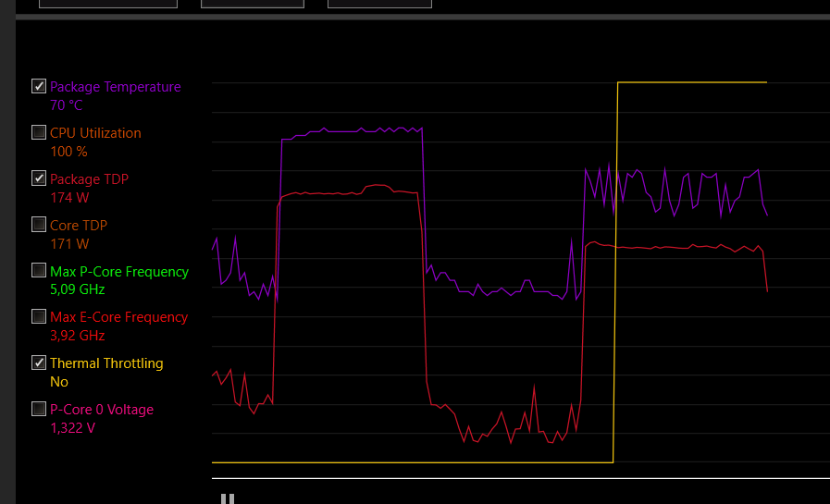Disable the Thermal Throttling checkbox
The width and height of the screenshot is (830, 504).
pos(39,363)
